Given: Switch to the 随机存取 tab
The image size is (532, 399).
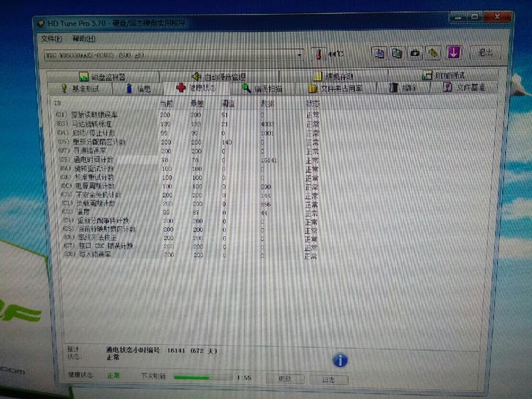Looking at the screenshot, I should click(x=333, y=76).
